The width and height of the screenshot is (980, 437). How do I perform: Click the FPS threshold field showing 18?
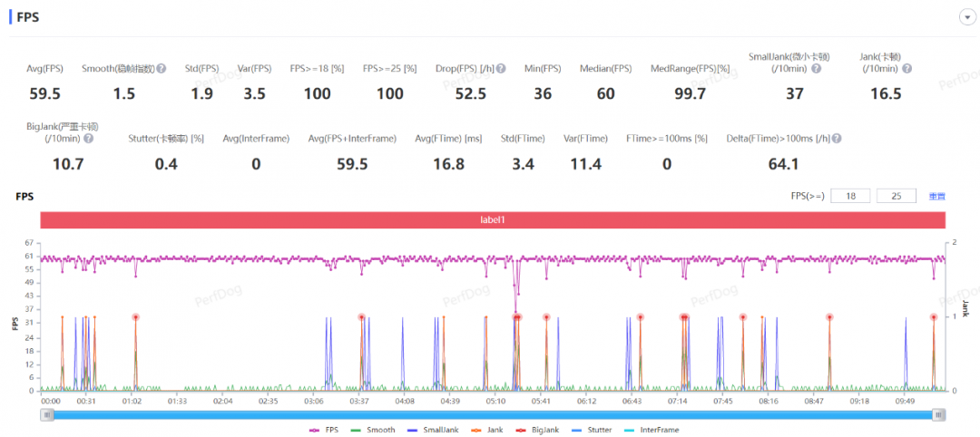click(x=850, y=196)
